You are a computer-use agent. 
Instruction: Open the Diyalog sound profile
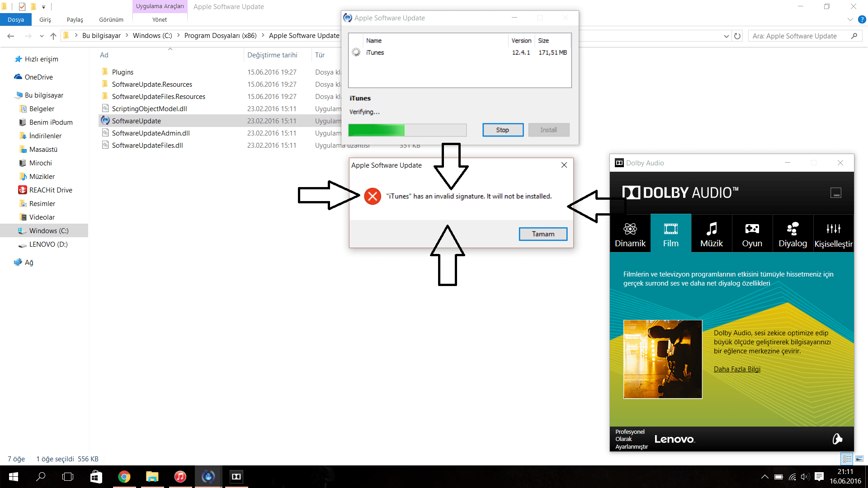793,229
